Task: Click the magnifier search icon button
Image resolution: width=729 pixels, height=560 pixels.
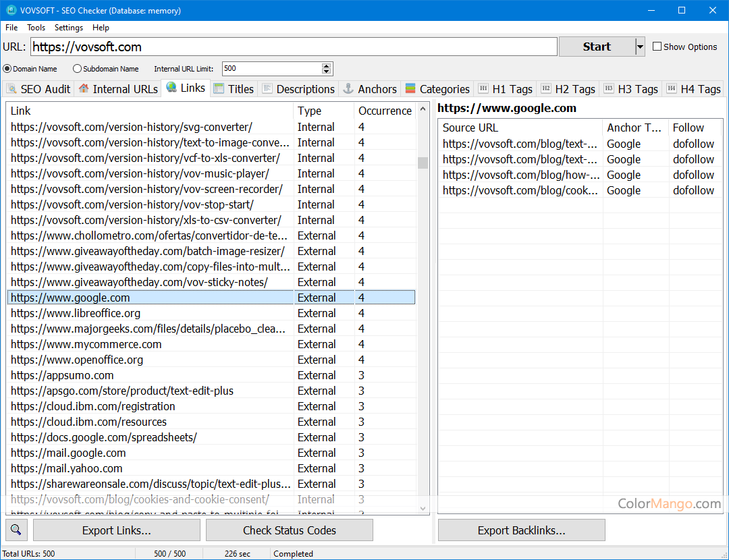Action: [x=16, y=530]
